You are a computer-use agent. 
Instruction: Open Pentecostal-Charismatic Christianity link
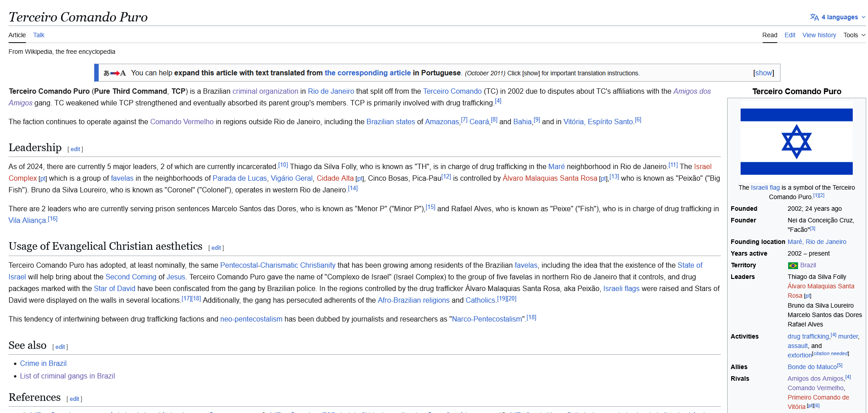point(278,265)
